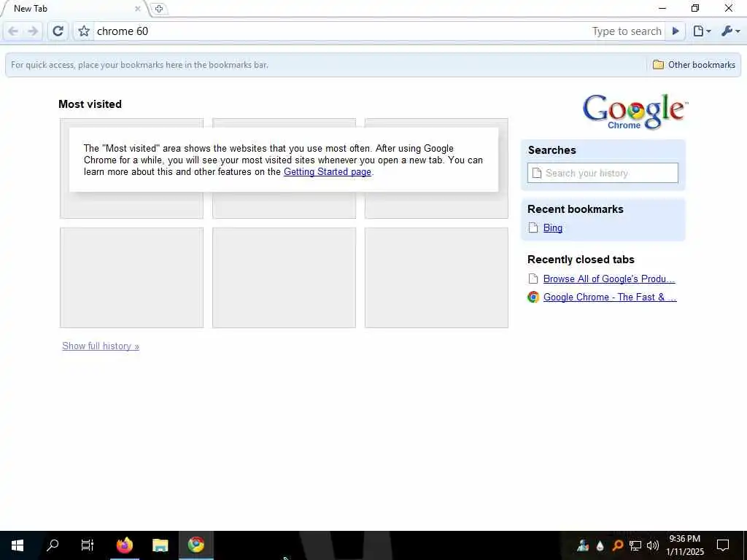
Task: Click the volume speaker tray icon
Action: (x=653, y=545)
